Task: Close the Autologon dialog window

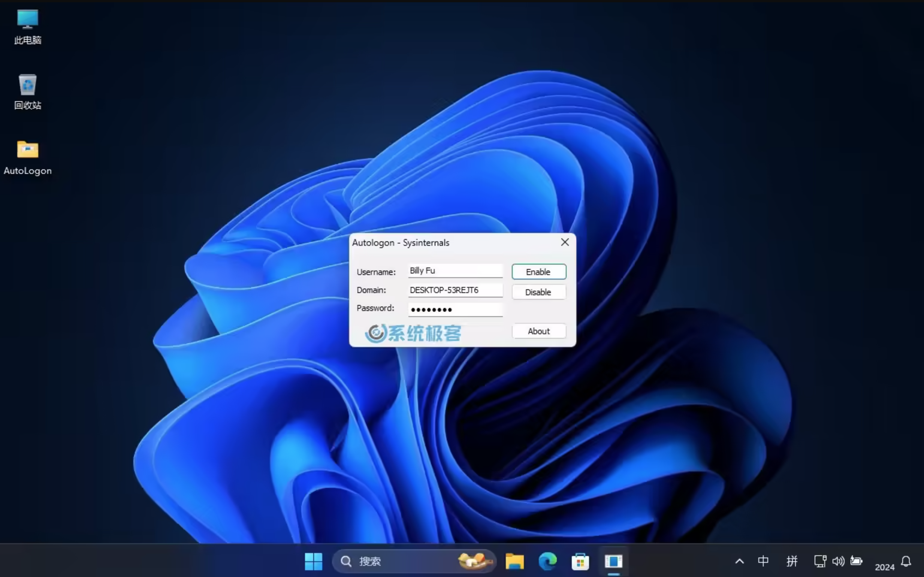Action: [564, 242]
